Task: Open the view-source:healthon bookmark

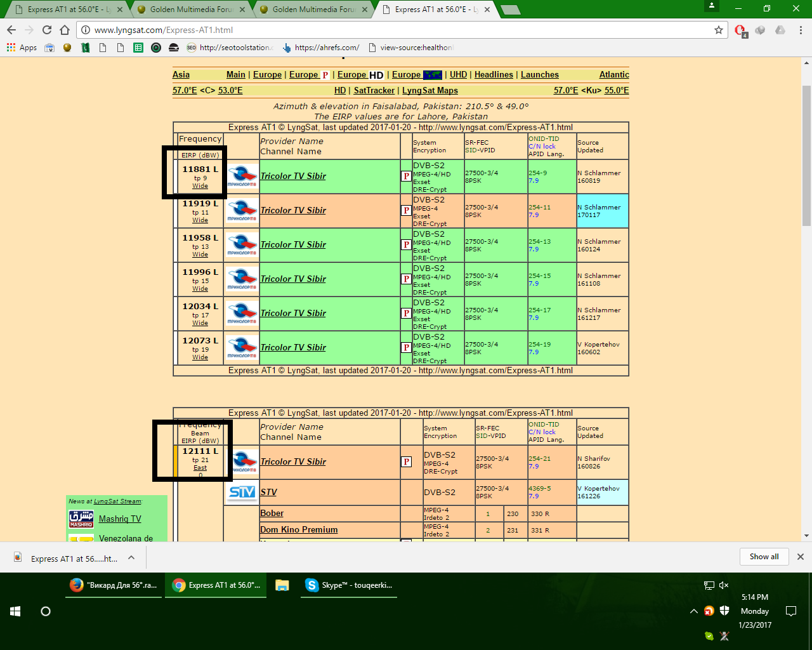Action: point(410,48)
